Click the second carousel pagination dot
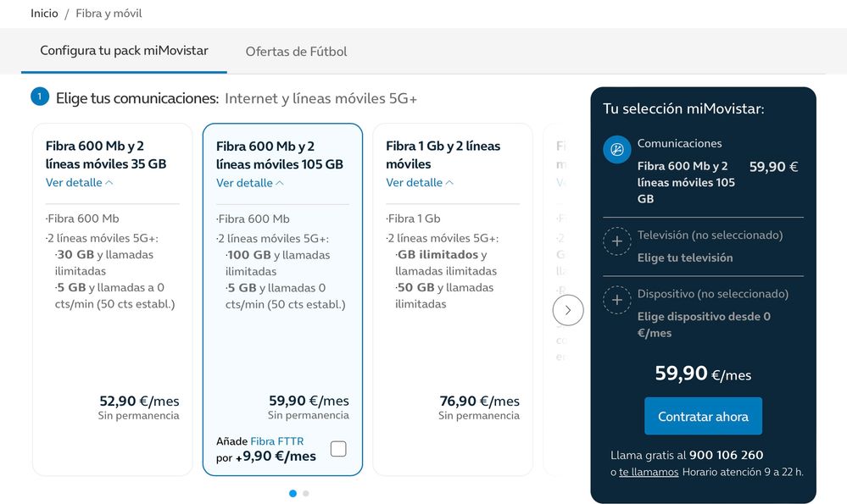 [306, 493]
